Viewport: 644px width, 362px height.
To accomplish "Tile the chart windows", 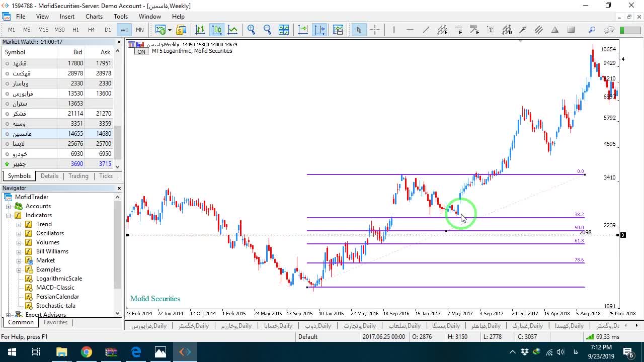I will [284, 30].
